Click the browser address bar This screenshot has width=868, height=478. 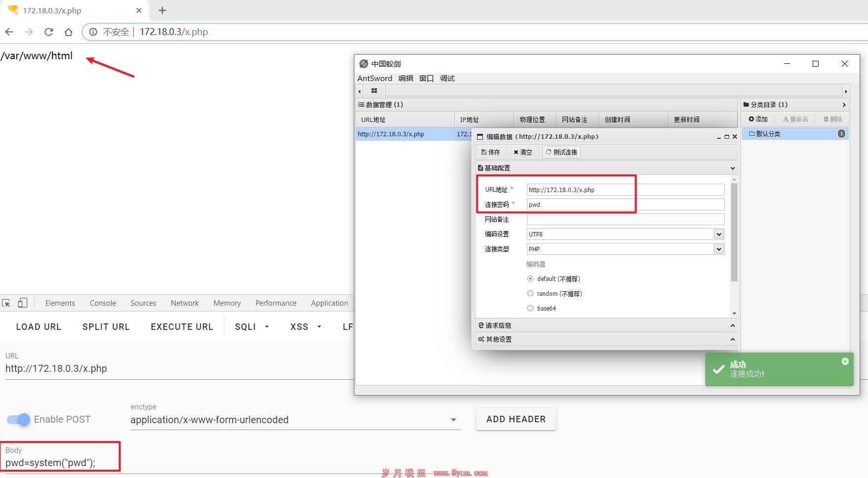tap(475, 32)
